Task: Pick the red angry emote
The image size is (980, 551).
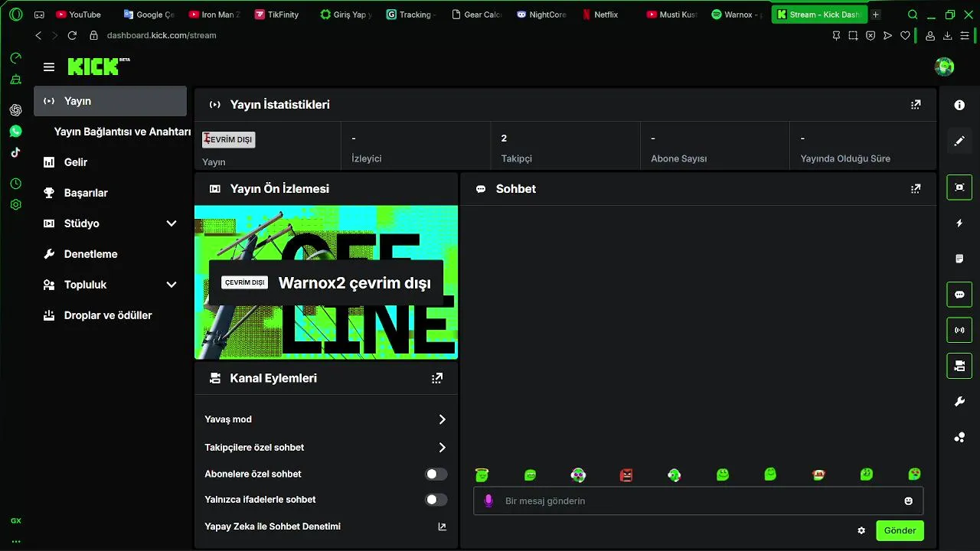Action: click(x=626, y=475)
